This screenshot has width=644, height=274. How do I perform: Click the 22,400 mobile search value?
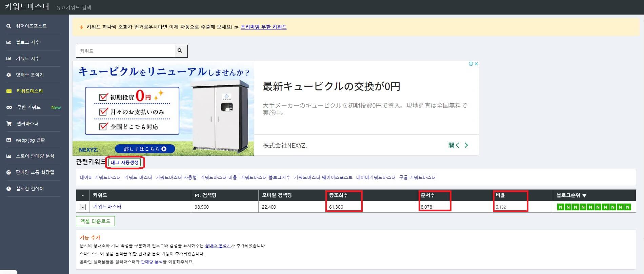point(269,207)
